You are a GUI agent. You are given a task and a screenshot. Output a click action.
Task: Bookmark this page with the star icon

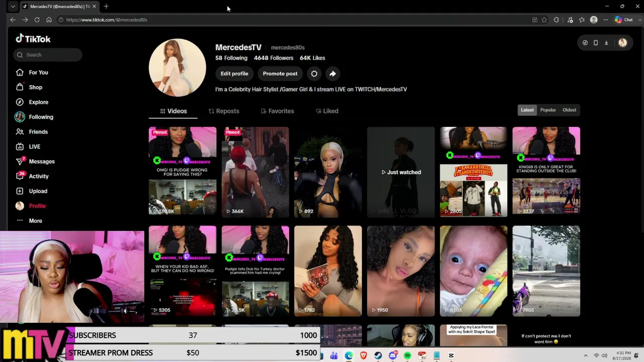click(544, 20)
